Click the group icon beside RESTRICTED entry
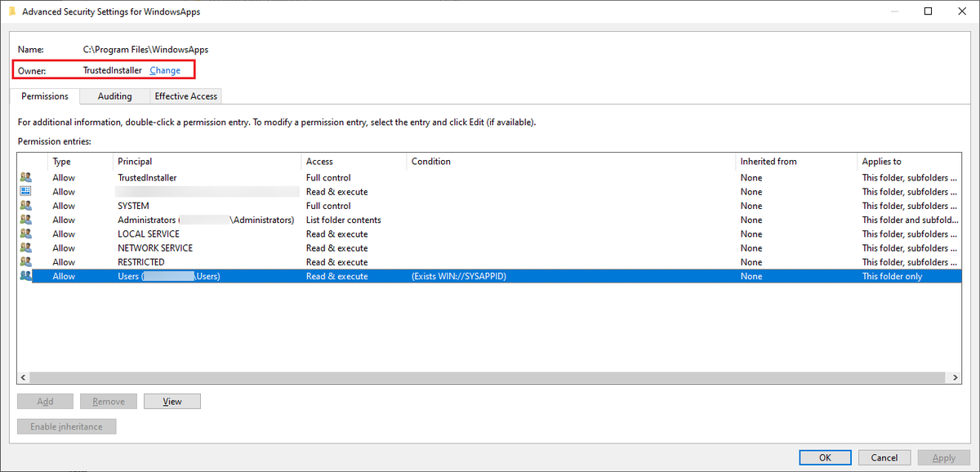This screenshot has width=980, height=472. pyautogui.click(x=25, y=262)
